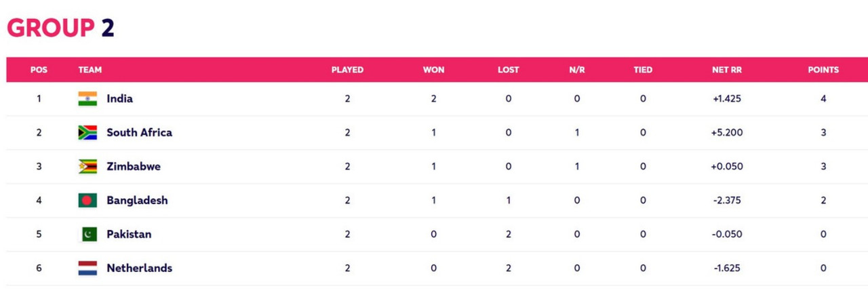Open the India team link
The height and width of the screenshot is (297, 868).
click(119, 99)
